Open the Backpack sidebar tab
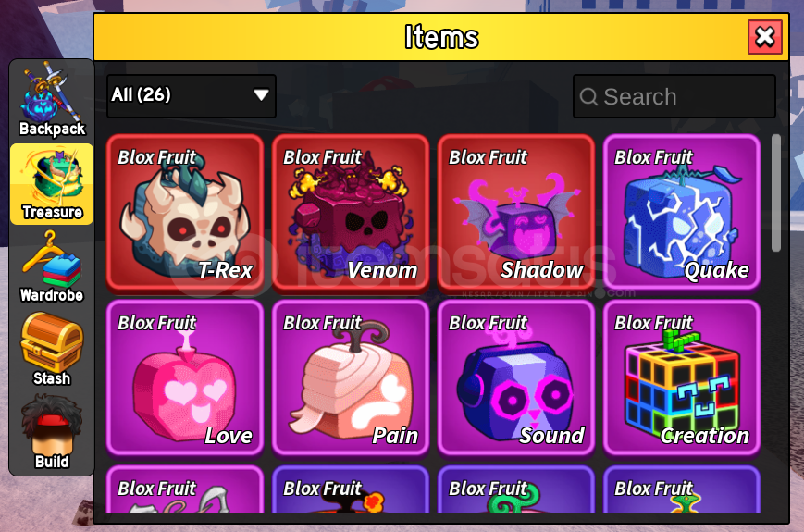804x532 pixels. pos(52,100)
